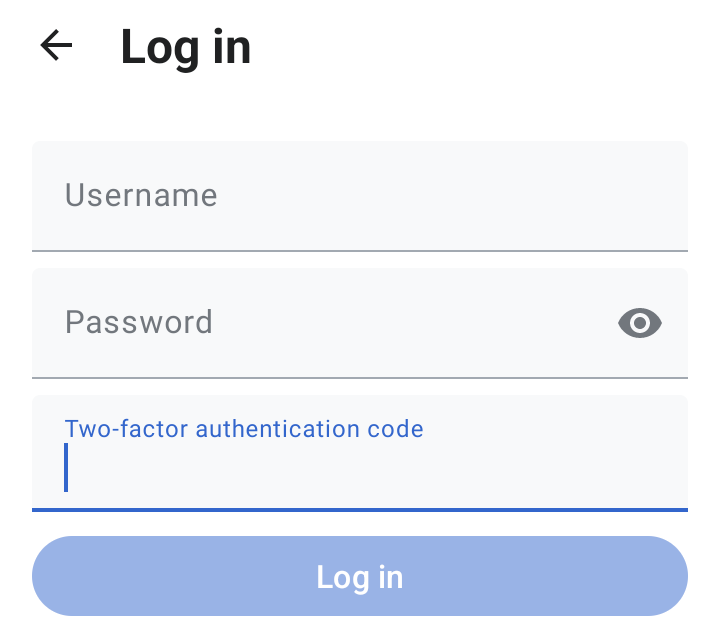
Task: Click the Password placeholder text
Action: tap(139, 322)
